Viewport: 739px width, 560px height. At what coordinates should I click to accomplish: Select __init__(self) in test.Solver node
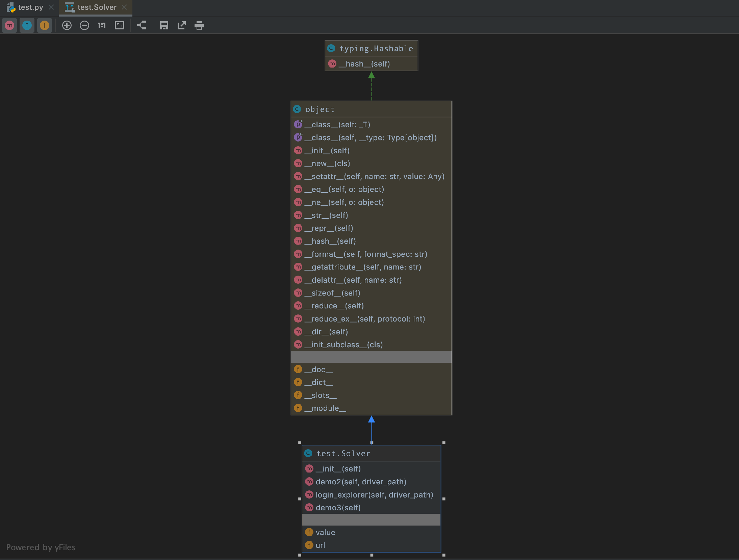pos(372,469)
